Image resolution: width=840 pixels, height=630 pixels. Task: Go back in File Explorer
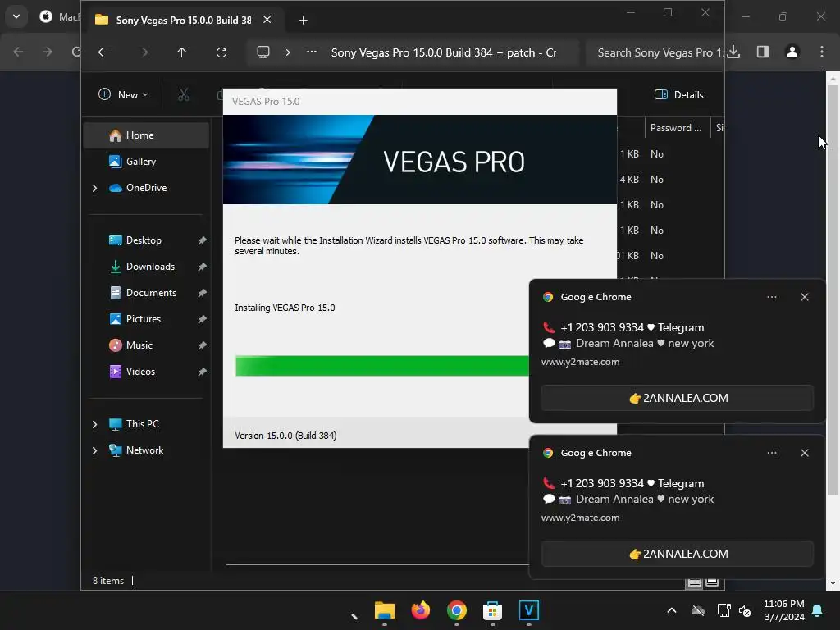coord(103,52)
